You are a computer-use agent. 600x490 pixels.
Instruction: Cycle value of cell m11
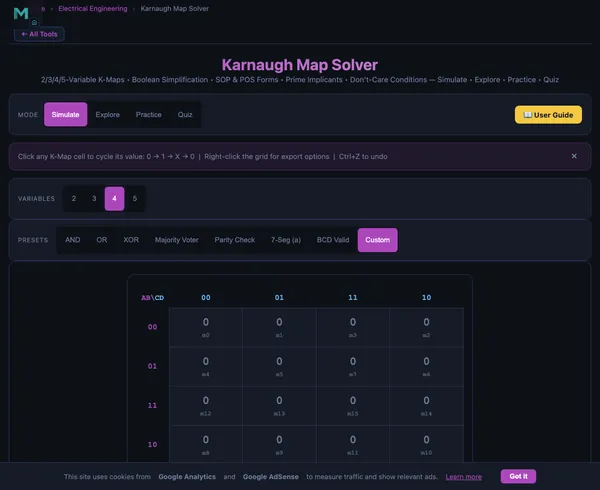point(353,444)
